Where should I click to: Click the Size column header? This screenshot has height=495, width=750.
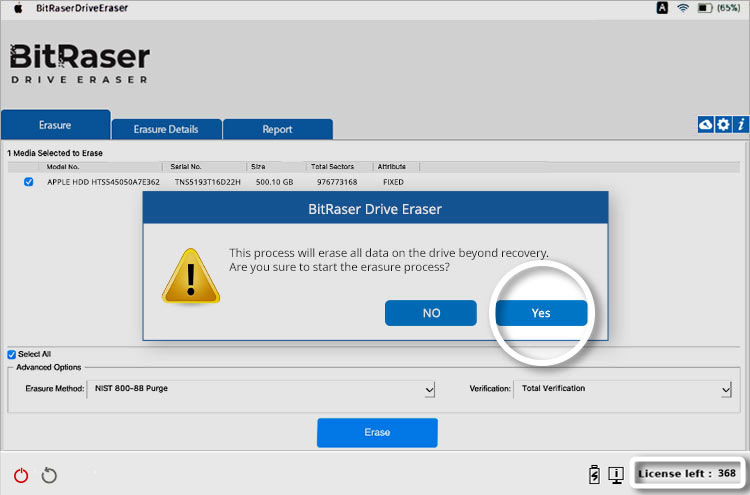258,166
